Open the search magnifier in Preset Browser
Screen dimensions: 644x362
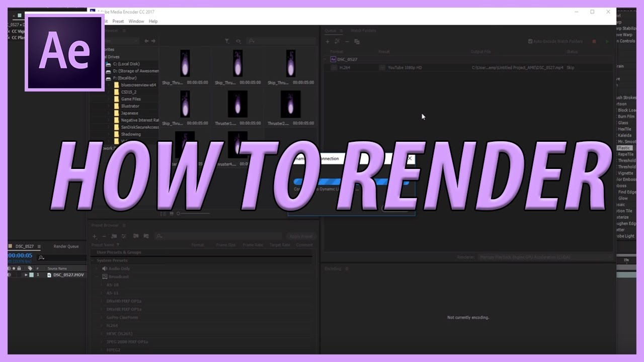coord(158,236)
